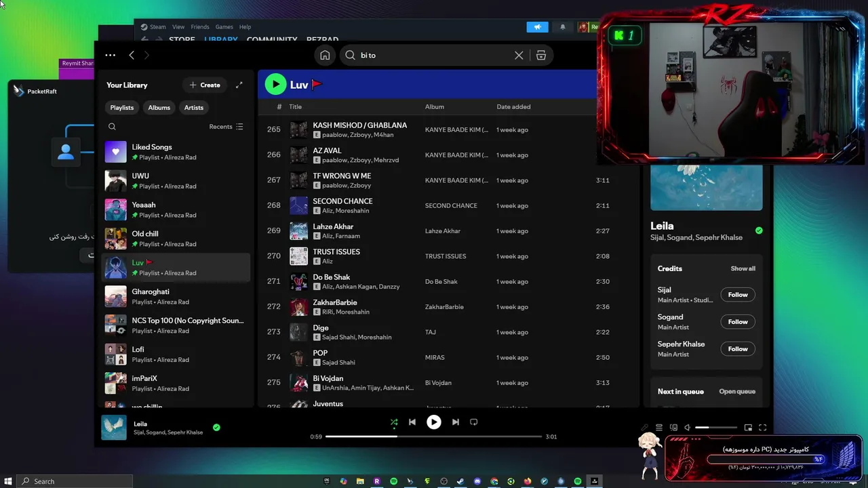Adjust the Spotify volume slider
Viewport: 868px width, 488px height.
coord(716,428)
